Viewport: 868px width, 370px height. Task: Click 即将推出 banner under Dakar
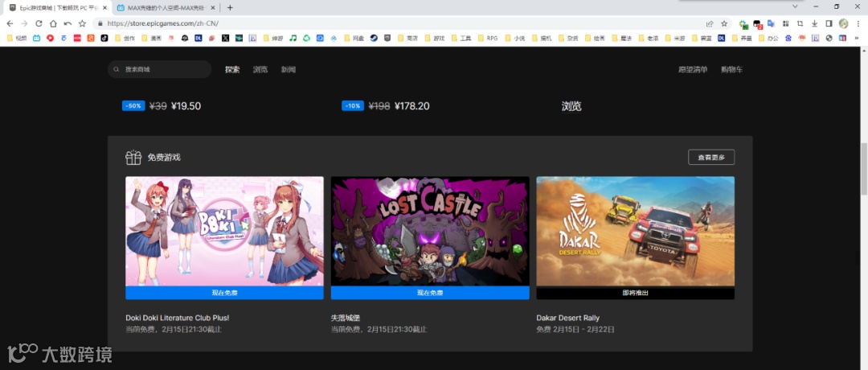pyautogui.click(x=636, y=293)
